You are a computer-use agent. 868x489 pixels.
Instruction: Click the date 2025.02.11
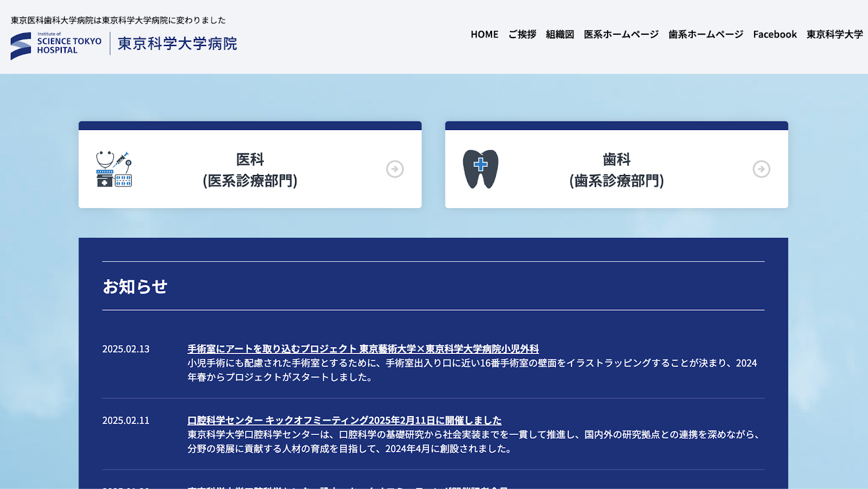click(126, 421)
